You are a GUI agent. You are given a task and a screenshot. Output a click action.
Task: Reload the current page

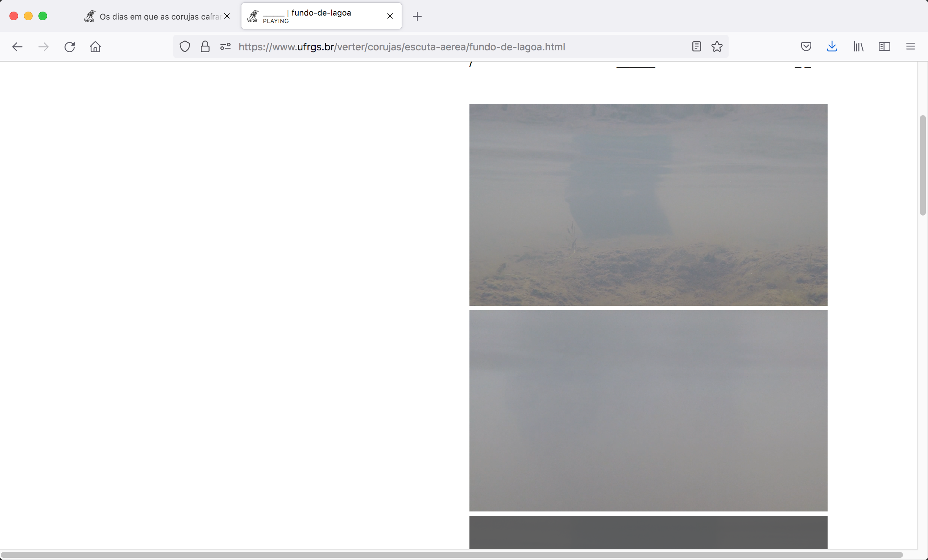coord(70,47)
